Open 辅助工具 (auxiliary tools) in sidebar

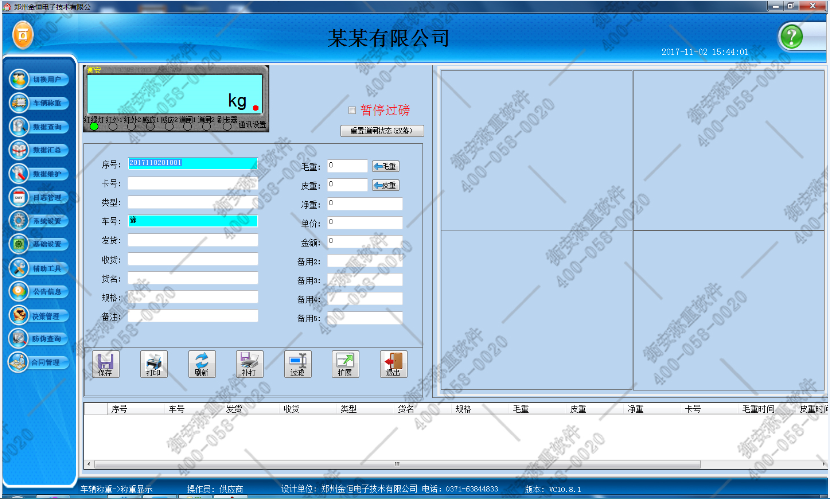39,268
